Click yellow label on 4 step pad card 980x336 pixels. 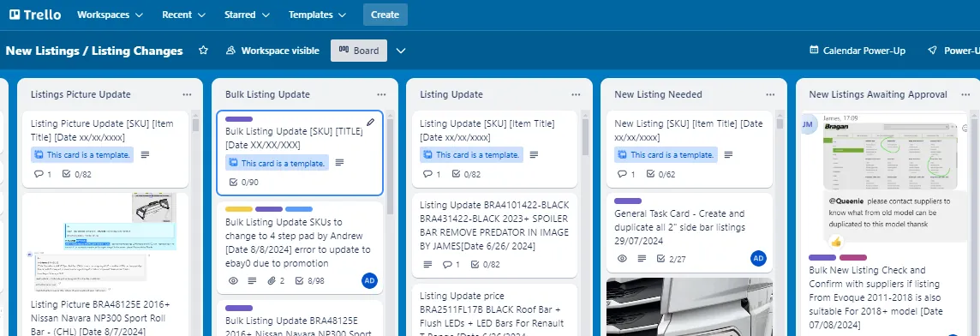pos(239,209)
